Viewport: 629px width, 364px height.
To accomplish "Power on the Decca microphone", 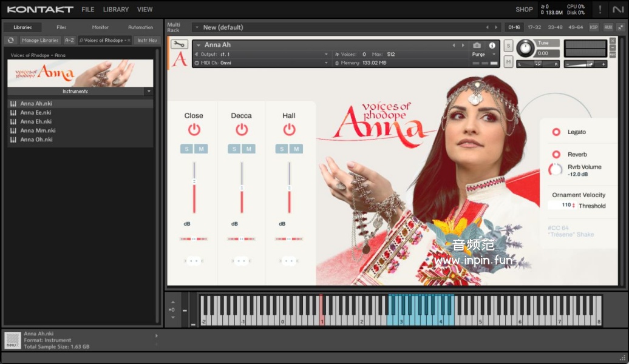I will [242, 129].
